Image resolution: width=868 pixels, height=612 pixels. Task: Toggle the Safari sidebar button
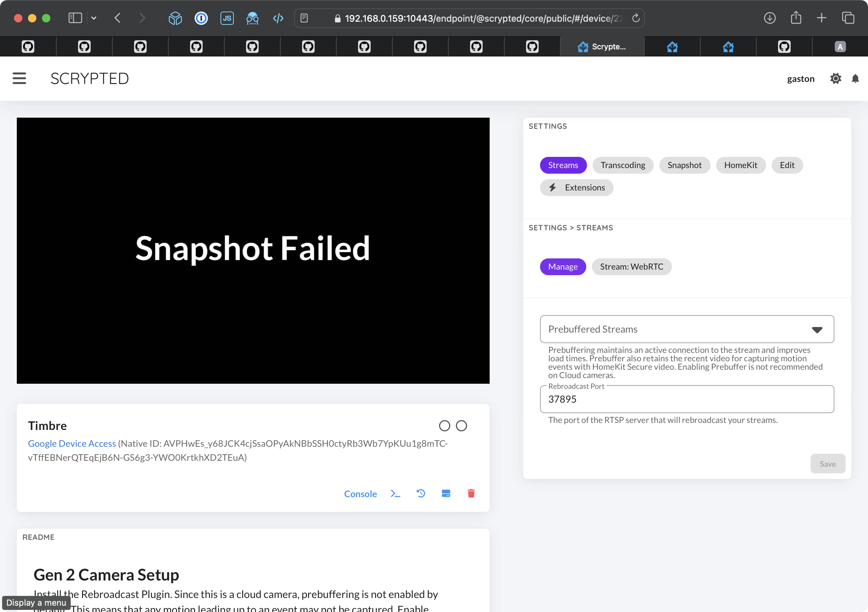click(x=75, y=18)
